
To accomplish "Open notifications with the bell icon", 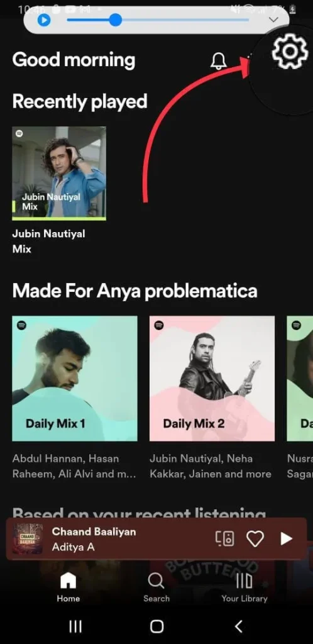I will [219, 61].
